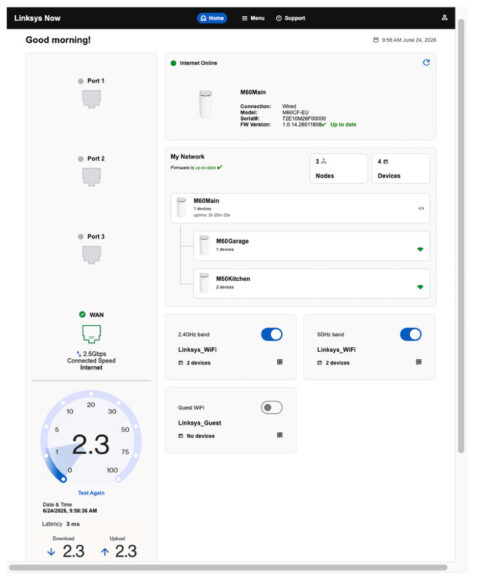
Task: Click the Guest WiFi 'No devices' icon
Action: coord(181,436)
